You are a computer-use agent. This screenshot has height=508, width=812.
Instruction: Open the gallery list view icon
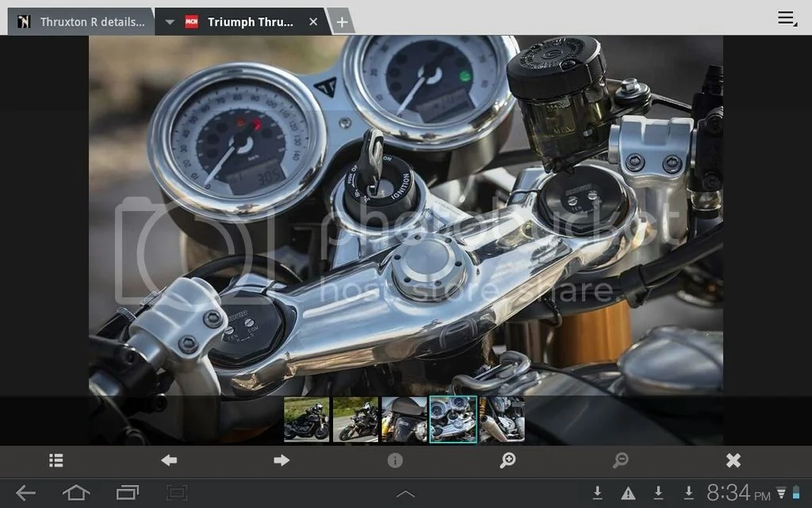tap(56, 460)
